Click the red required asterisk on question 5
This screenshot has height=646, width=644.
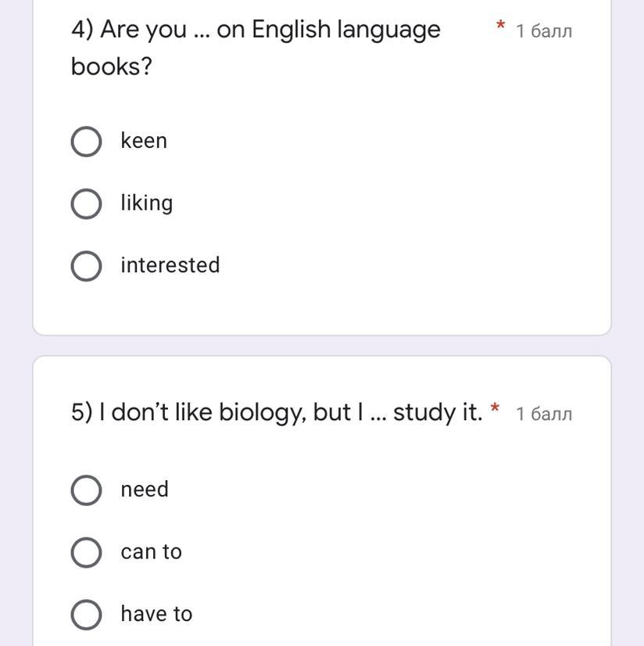(x=495, y=409)
